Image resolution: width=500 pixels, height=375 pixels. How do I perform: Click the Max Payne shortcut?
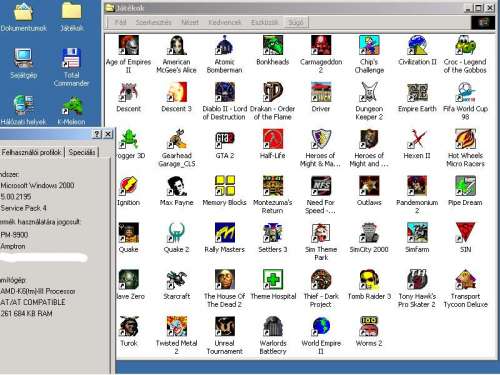click(x=177, y=186)
